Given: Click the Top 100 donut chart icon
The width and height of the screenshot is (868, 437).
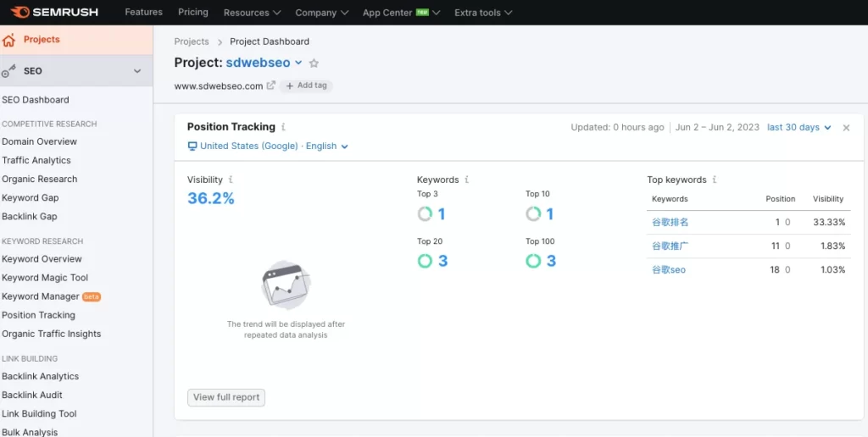Looking at the screenshot, I should [533, 261].
